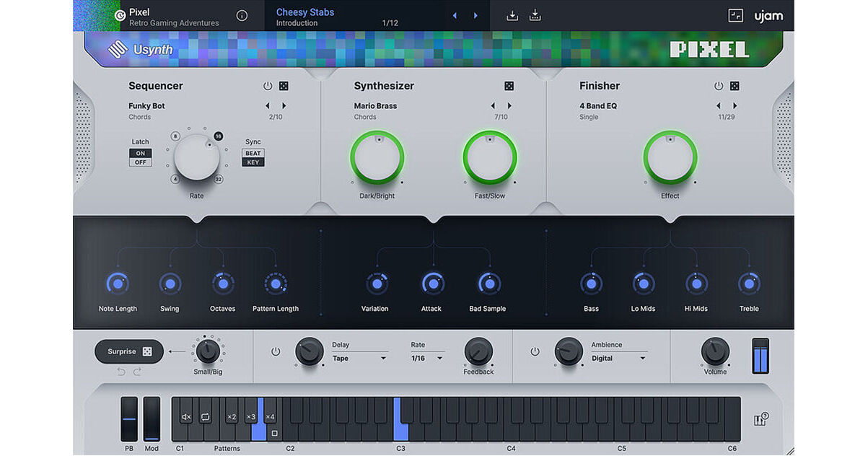Open the Digital Ambience dropdown

[x=617, y=357]
